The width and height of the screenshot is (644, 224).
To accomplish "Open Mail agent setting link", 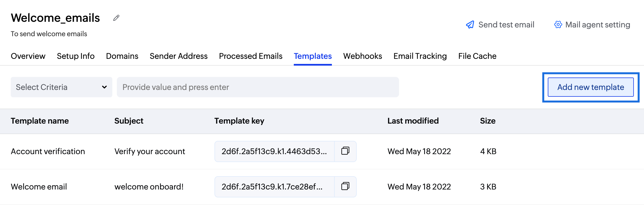I will (597, 25).
